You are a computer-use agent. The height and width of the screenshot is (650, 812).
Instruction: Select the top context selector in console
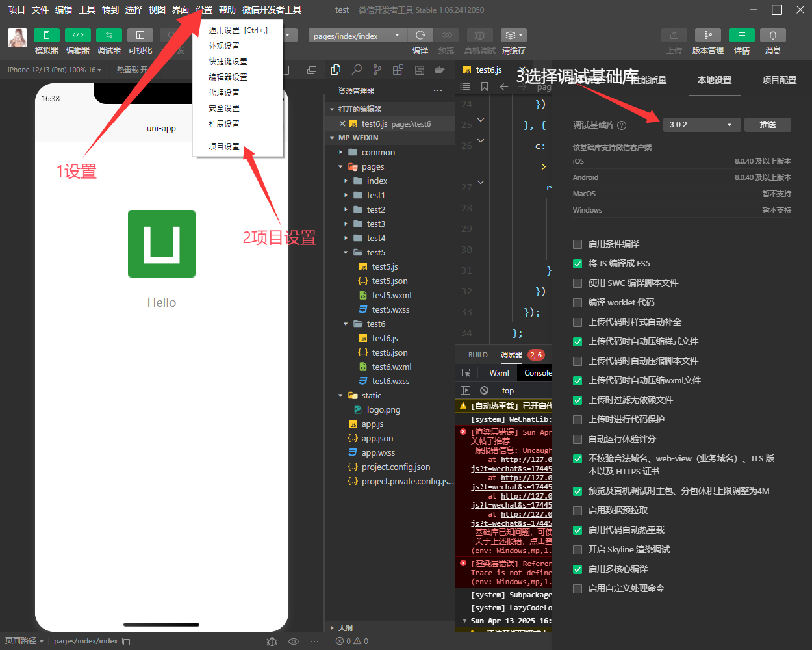point(508,391)
